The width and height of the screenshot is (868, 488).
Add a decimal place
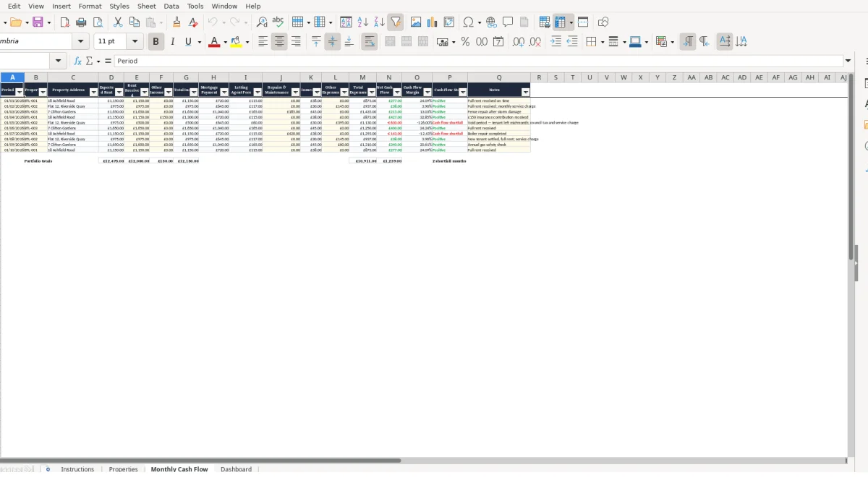(x=519, y=42)
